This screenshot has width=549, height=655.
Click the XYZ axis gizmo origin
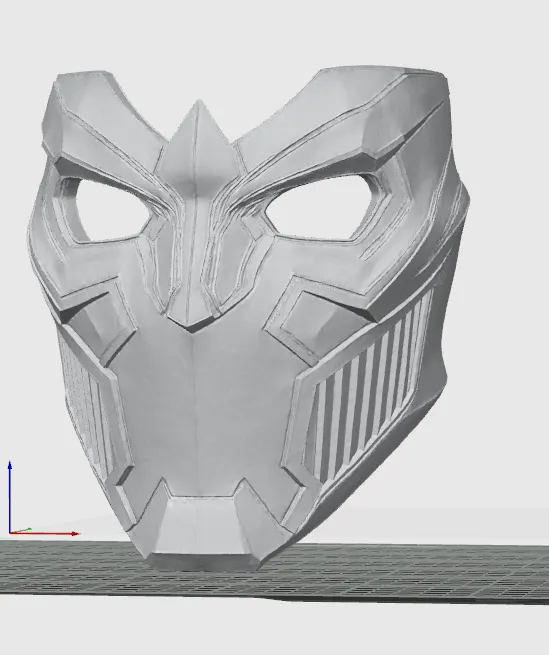(10, 533)
